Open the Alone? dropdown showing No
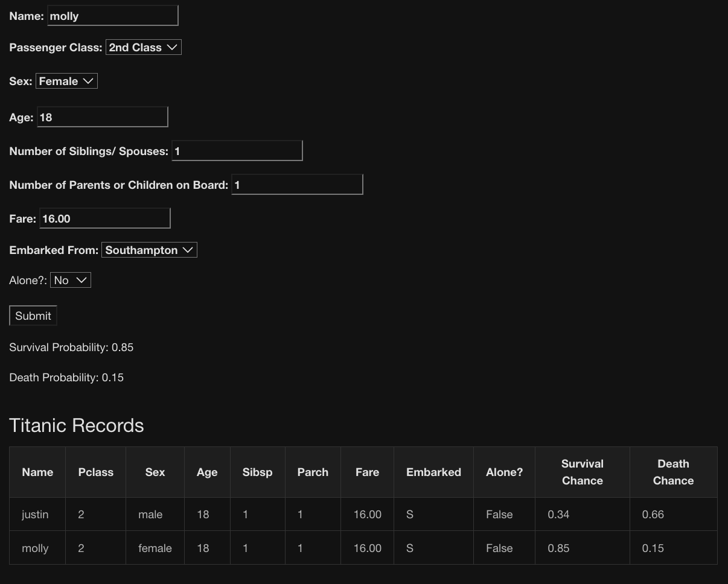The width and height of the screenshot is (728, 584). pyautogui.click(x=71, y=280)
